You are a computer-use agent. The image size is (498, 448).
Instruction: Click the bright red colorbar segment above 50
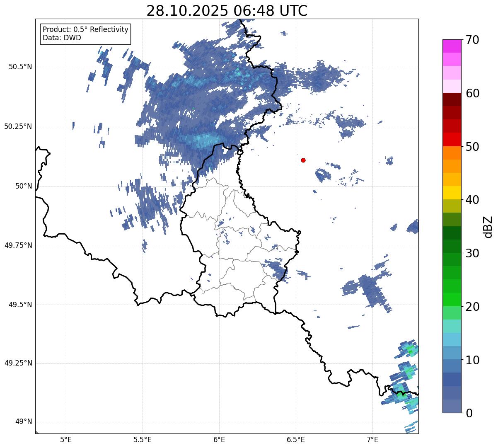click(x=452, y=139)
